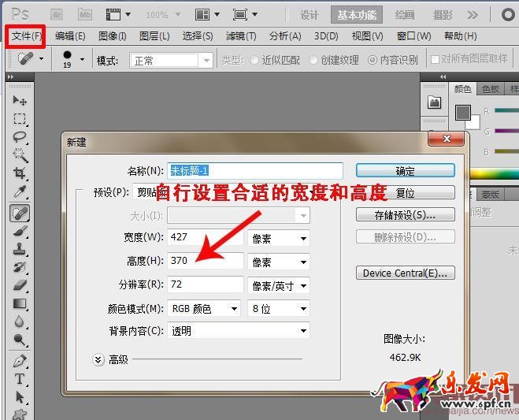Select the Crop tool
Screen dimensions: 519x420
click(20, 173)
